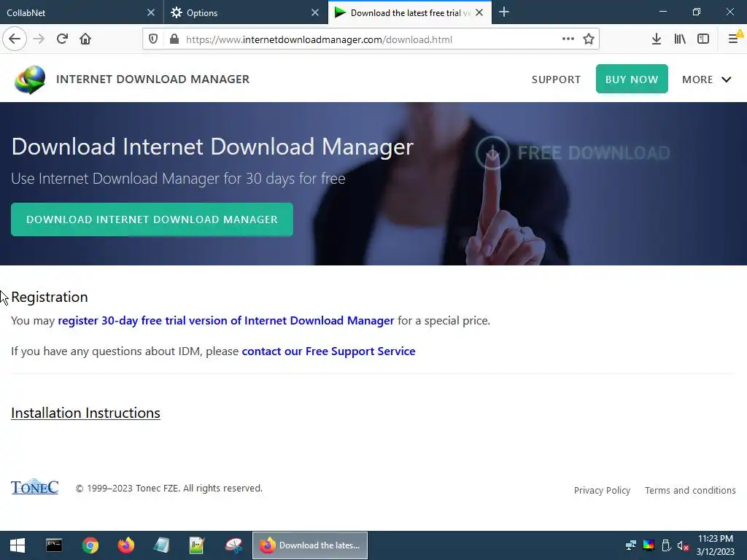Open the Library bookmarks icon

pos(680,39)
